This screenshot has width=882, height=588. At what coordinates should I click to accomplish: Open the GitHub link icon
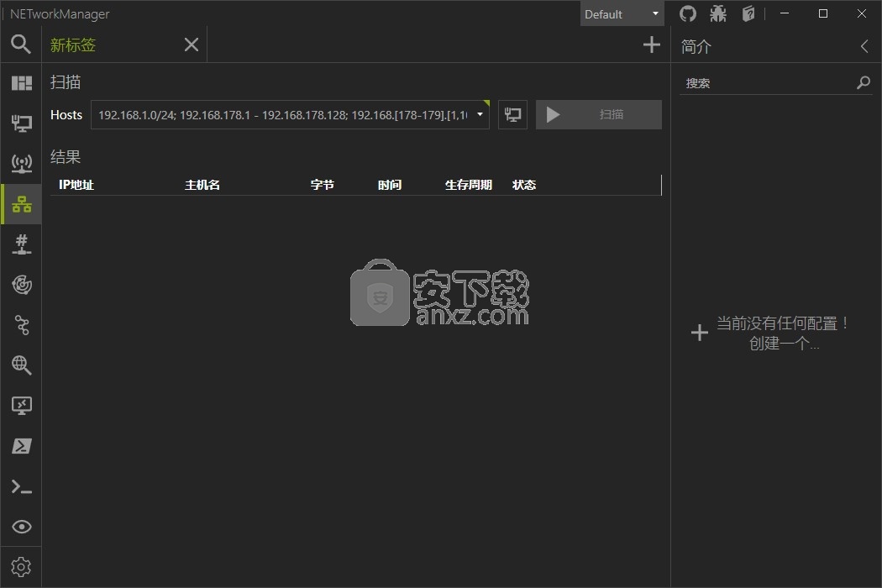pos(687,13)
